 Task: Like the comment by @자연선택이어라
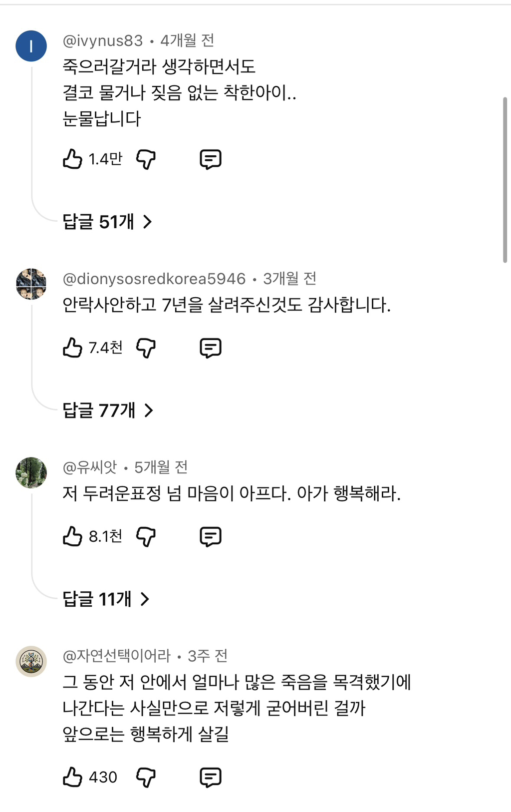click(x=73, y=777)
